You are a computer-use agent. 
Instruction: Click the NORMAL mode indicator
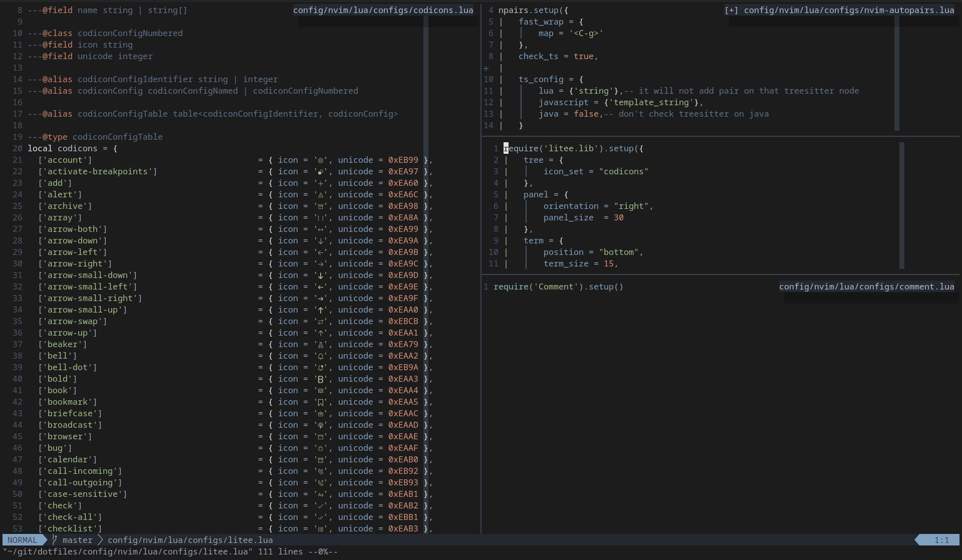[x=22, y=540]
